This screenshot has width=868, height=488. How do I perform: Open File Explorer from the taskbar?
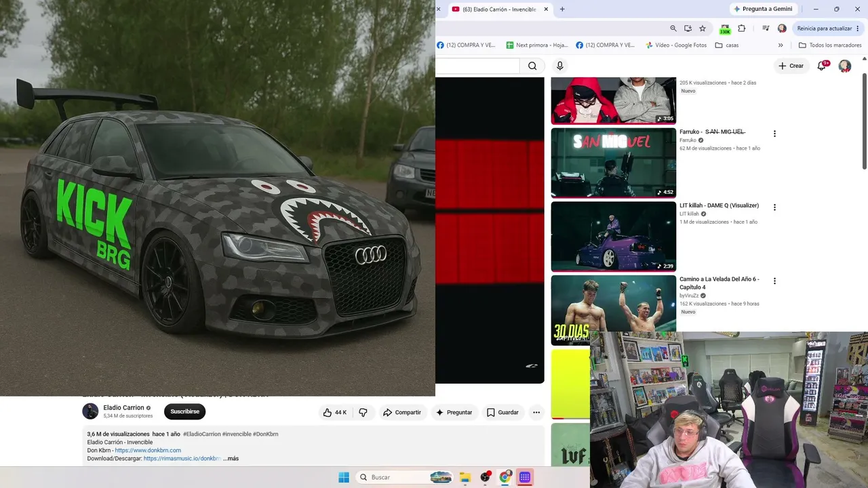coord(465,477)
